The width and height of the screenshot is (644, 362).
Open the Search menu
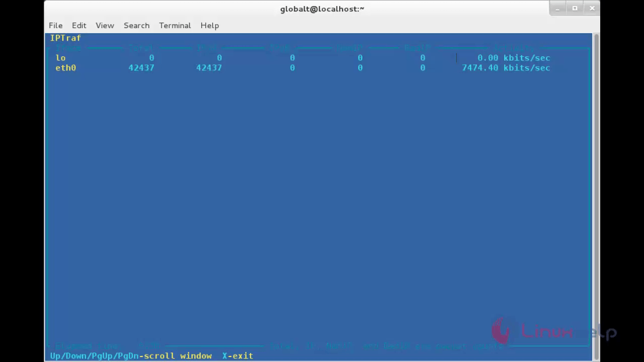coord(136,25)
